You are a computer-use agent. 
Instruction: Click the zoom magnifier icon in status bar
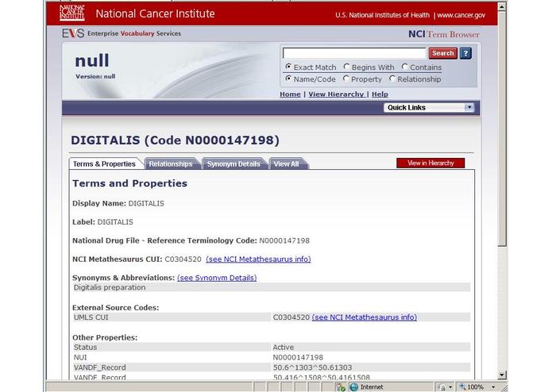[x=462, y=386]
